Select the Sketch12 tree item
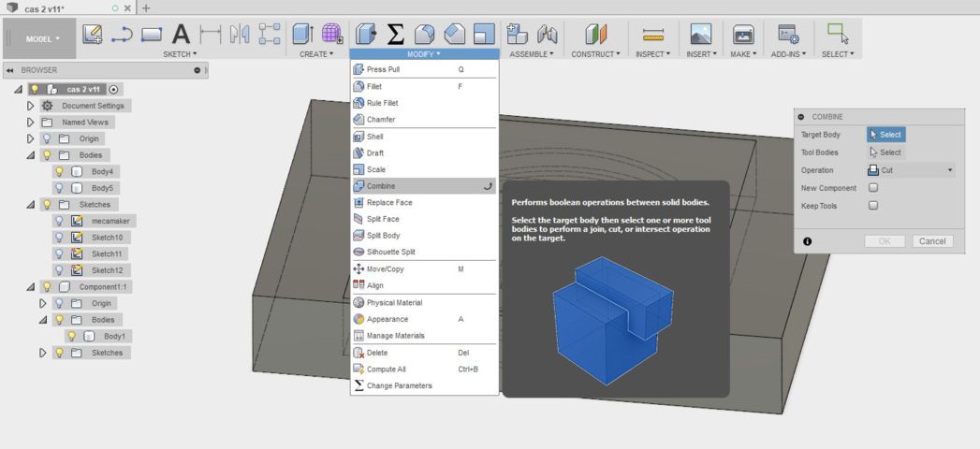The height and width of the screenshot is (449, 980). [107, 270]
